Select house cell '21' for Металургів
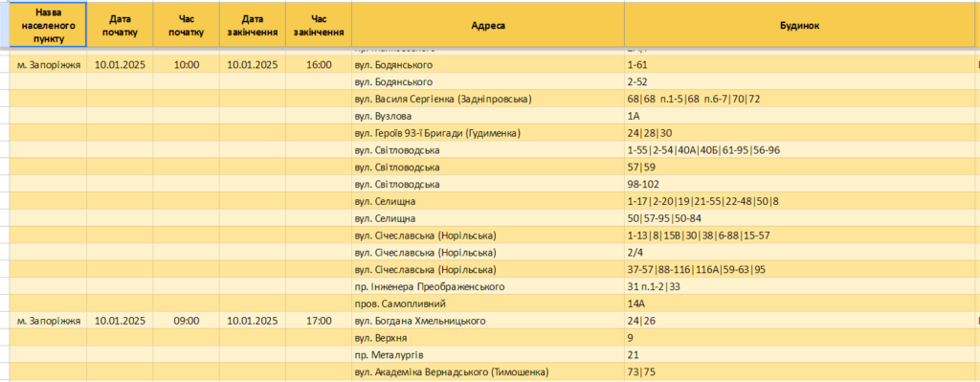Viewport: 980px width, 382px height. (799, 354)
